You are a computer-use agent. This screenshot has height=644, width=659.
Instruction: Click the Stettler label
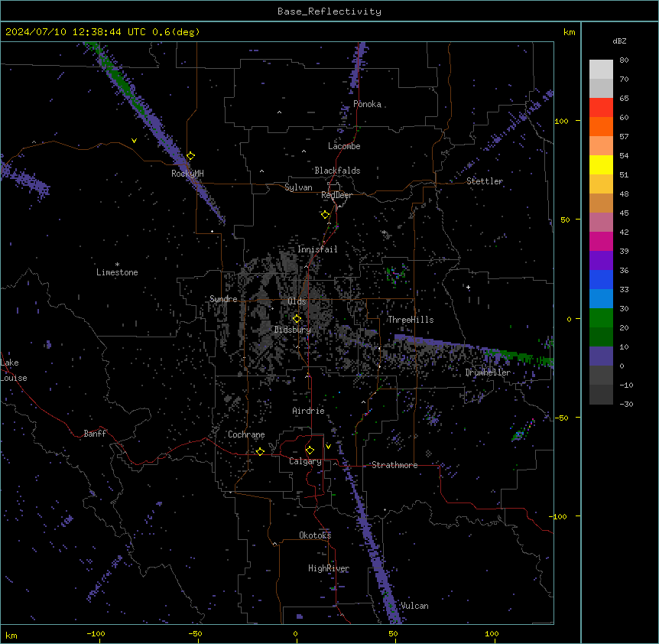pos(485,181)
